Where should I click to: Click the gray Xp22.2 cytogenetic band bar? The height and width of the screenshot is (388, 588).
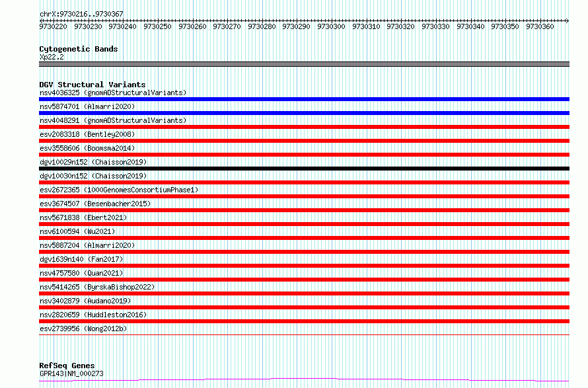click(x=304, y=64)
